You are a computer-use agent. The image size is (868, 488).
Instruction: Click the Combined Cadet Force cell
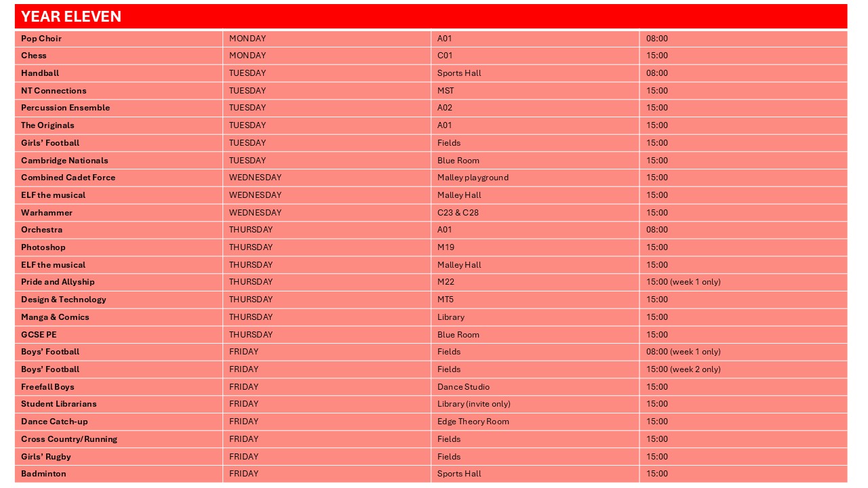pos(68,178)
